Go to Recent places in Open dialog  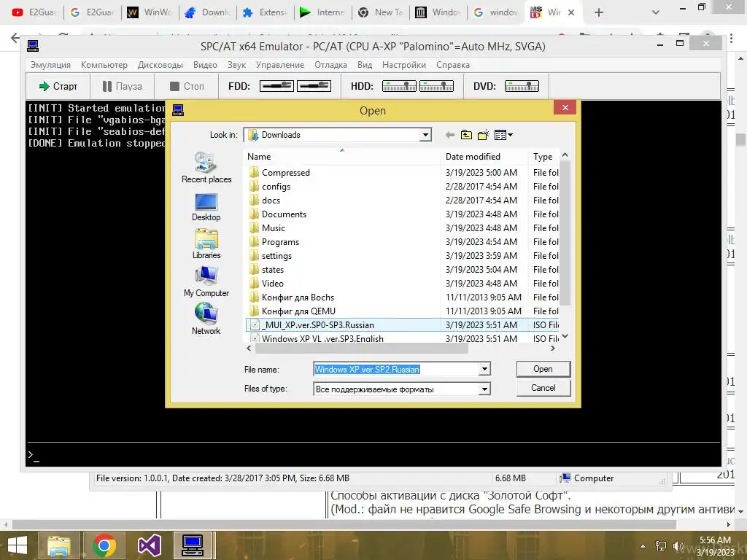[206, 168]
